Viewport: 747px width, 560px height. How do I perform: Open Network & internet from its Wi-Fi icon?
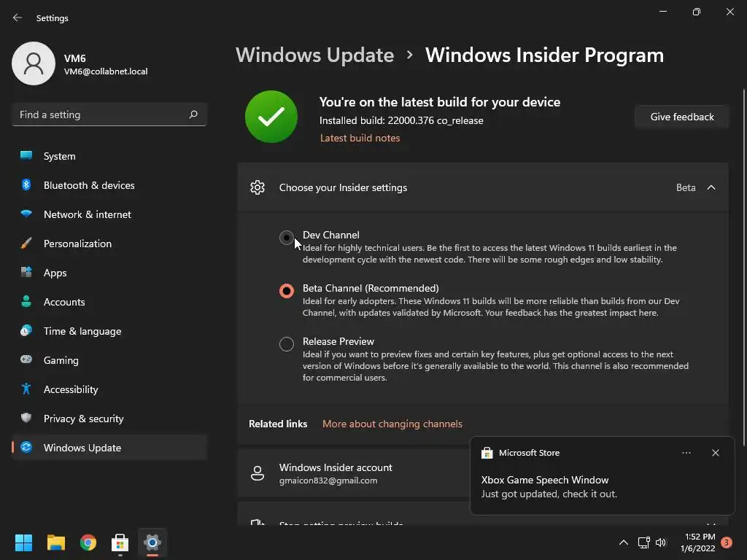(x=26, y=214)
